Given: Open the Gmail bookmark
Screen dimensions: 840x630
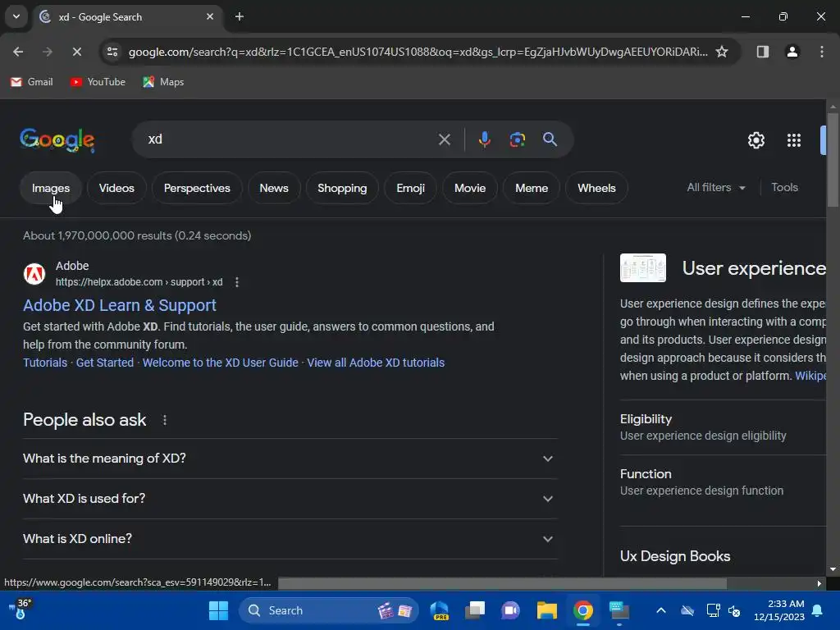Looking at the screenshot, I should (x=32, y=82).
